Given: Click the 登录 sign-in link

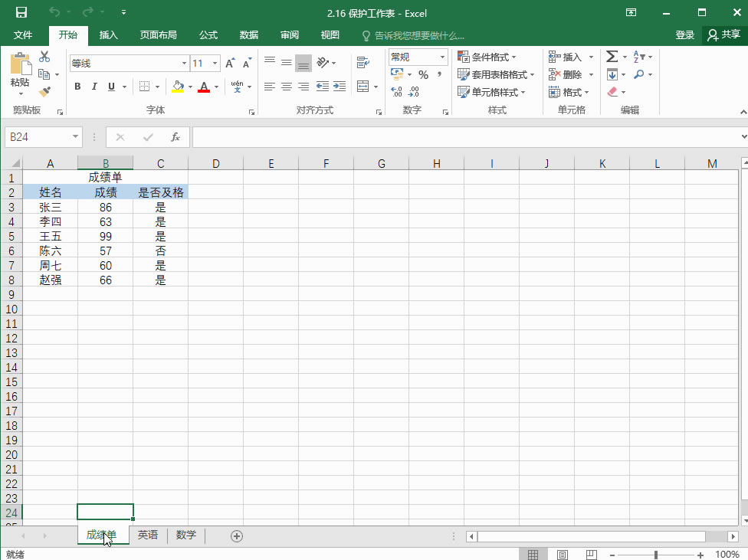Looking at the screenshot, I should click(684, 34).
